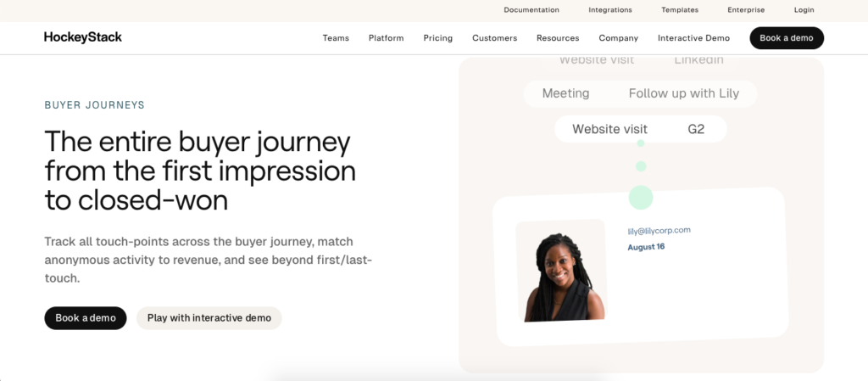Open the Customers nav item
Viewport: 868px width, 381px height.
tap(495, 38)
